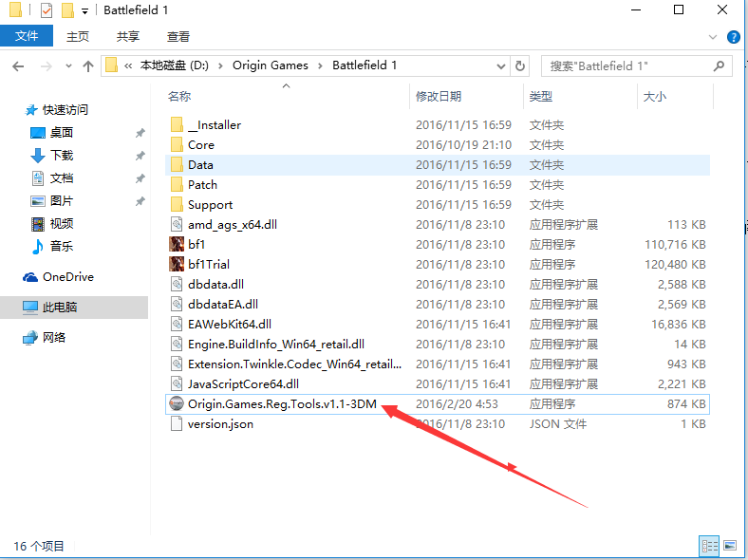This screenshot has height=560, width=748.
Task: Click the dbdataEA.dll file icon
Action: (x=177, y=305)
